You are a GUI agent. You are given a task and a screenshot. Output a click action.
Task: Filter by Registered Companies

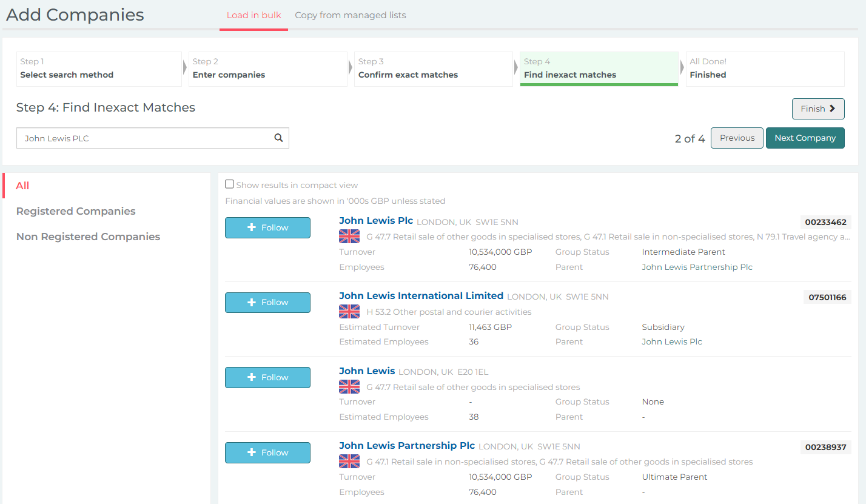pyautogui.click(x=76, y=211)
